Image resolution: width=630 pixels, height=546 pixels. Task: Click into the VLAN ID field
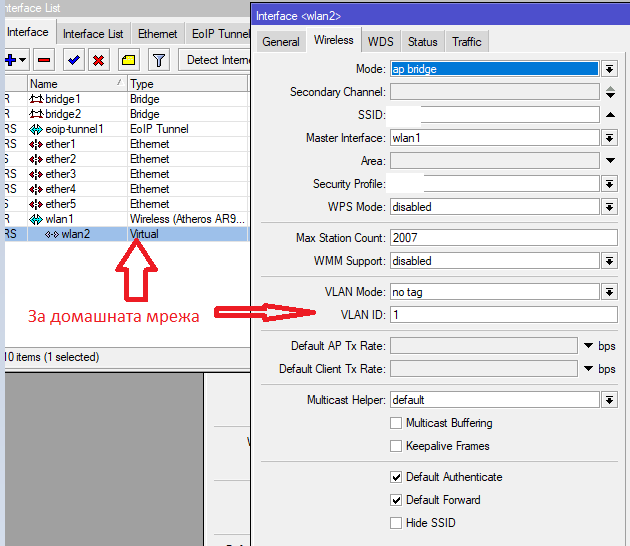click(x=502, y=315)
